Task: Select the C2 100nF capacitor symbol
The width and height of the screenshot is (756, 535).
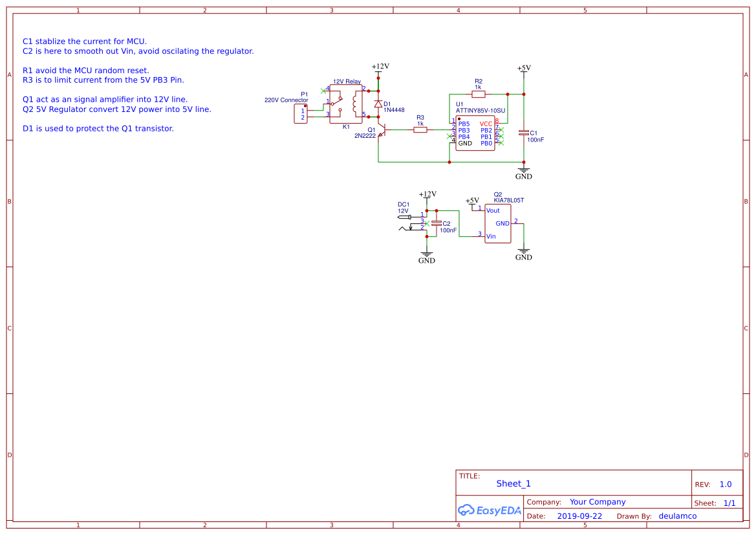Action: (x=437, y=223)
